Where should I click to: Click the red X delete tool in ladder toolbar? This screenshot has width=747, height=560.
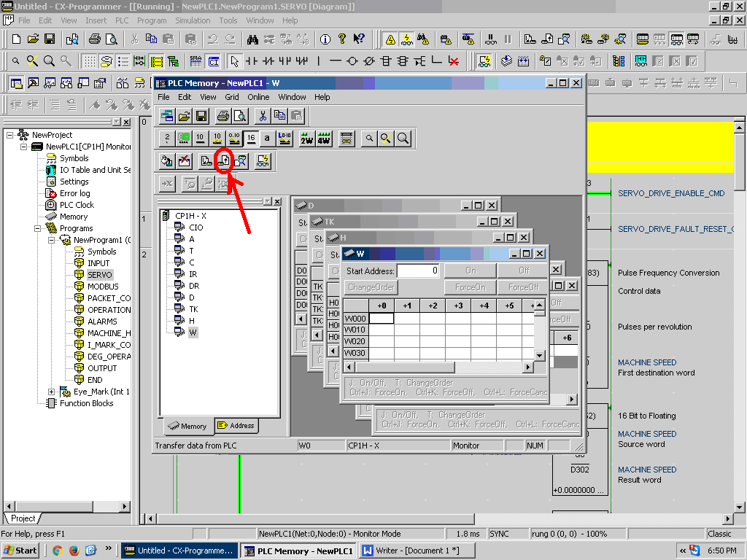(x=454, y=61)
